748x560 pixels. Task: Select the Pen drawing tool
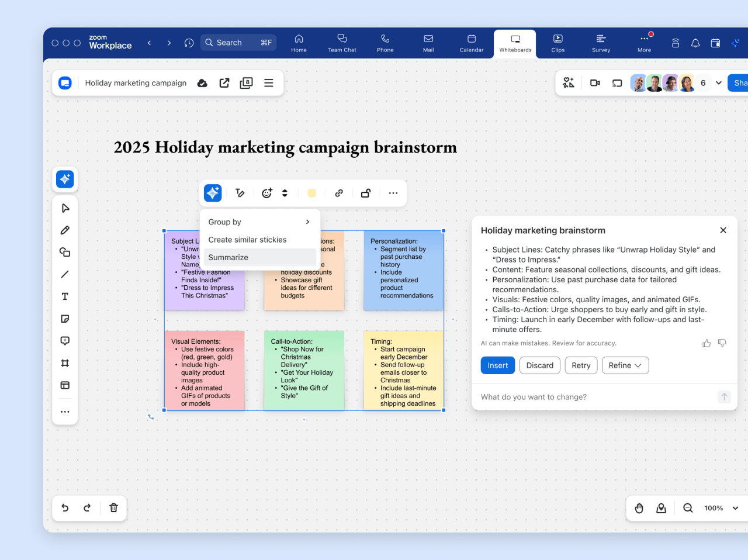tap(65, 230)
